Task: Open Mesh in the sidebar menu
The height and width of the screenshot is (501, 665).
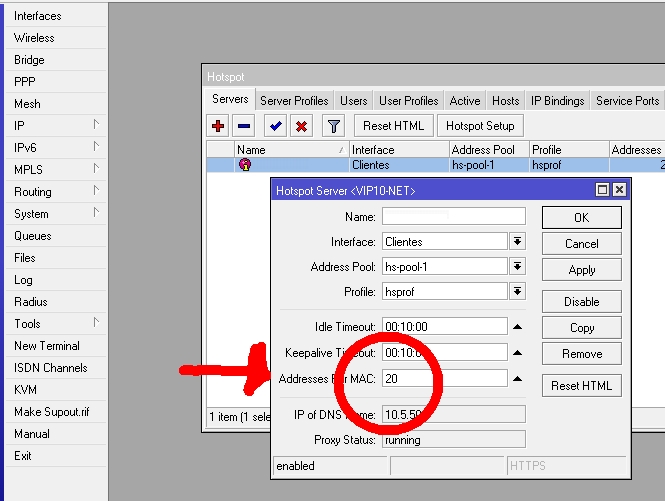Action: click(x=56, y=104)
